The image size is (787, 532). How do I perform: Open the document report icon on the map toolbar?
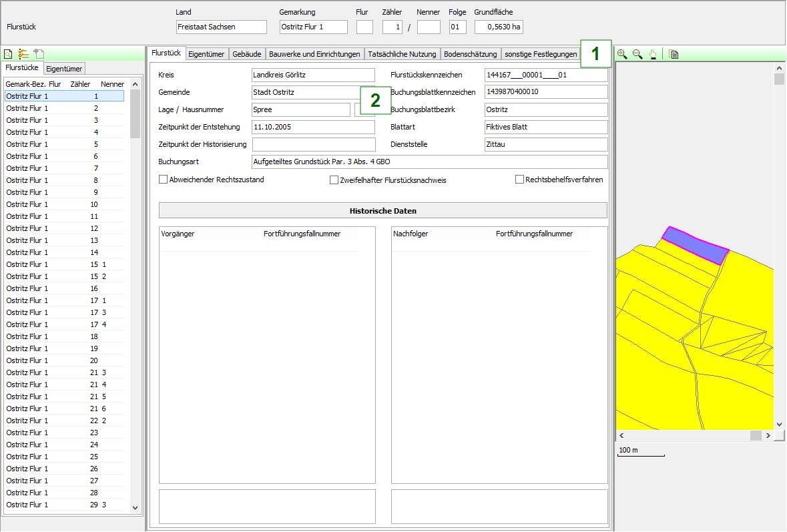click(674, 53)
